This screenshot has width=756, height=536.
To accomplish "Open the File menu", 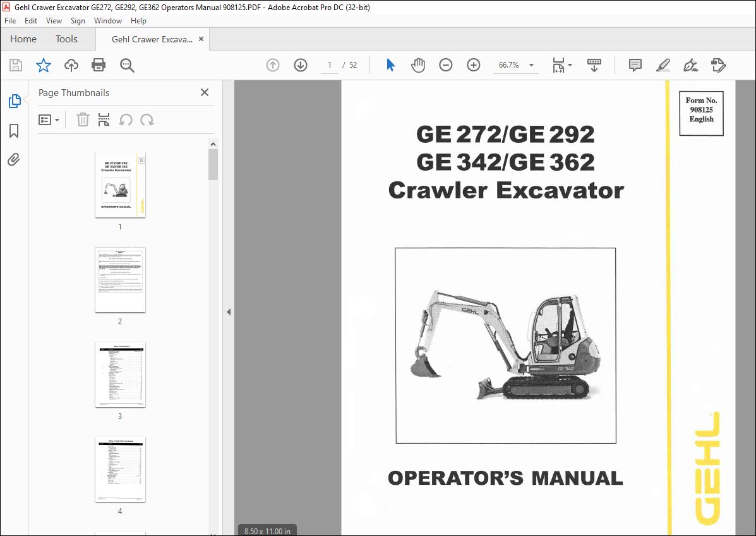I will (x=10, y=21).
